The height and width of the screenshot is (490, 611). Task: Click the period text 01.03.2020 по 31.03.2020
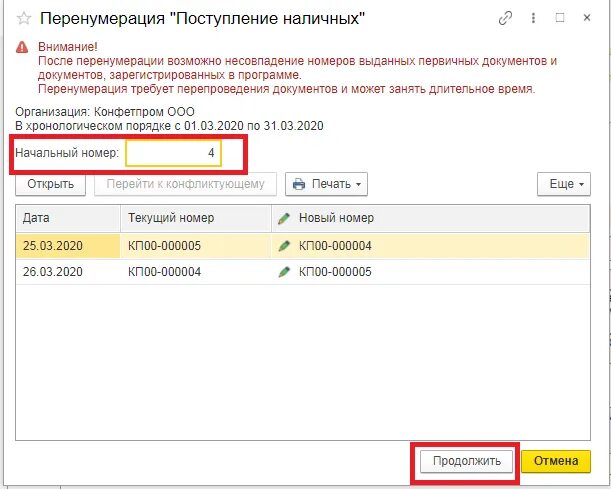254,126
